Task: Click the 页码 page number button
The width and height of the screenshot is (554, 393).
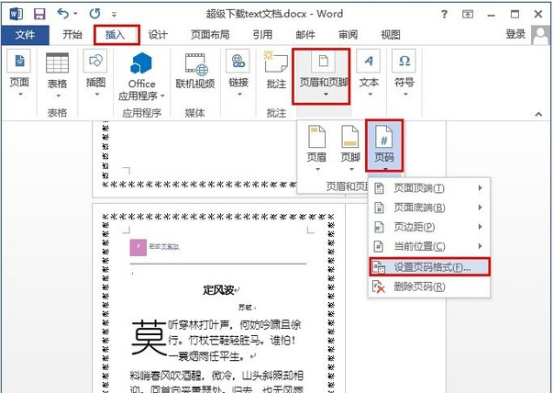Action: pyautogui.click(x=384, y=146)
